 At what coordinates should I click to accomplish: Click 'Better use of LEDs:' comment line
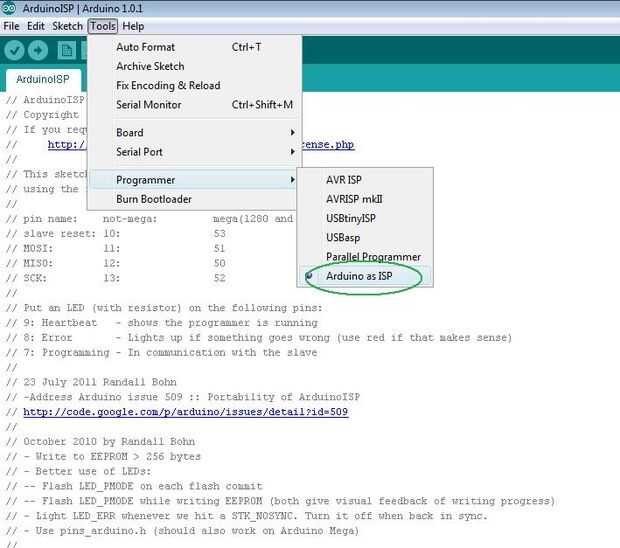coord(78,471)
